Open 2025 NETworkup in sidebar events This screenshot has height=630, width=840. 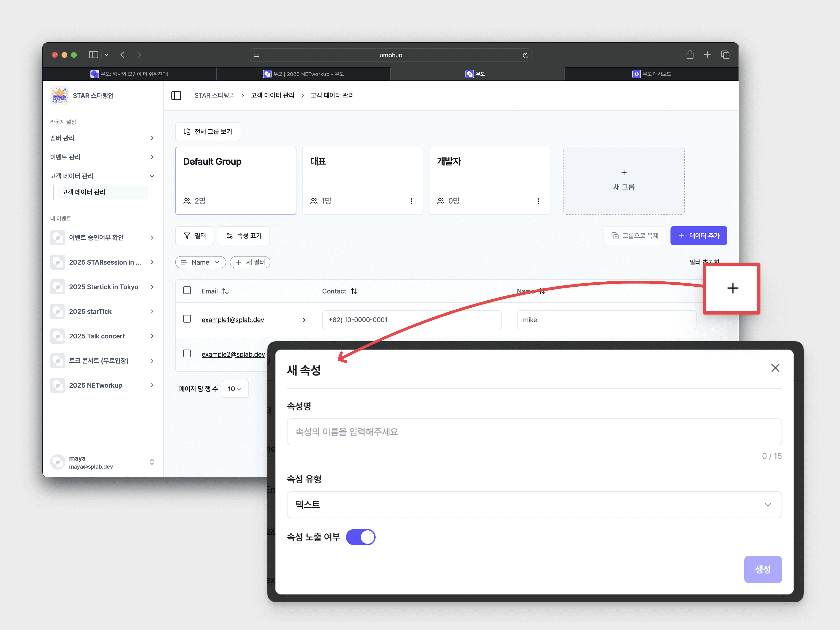(x=96, y=385)
